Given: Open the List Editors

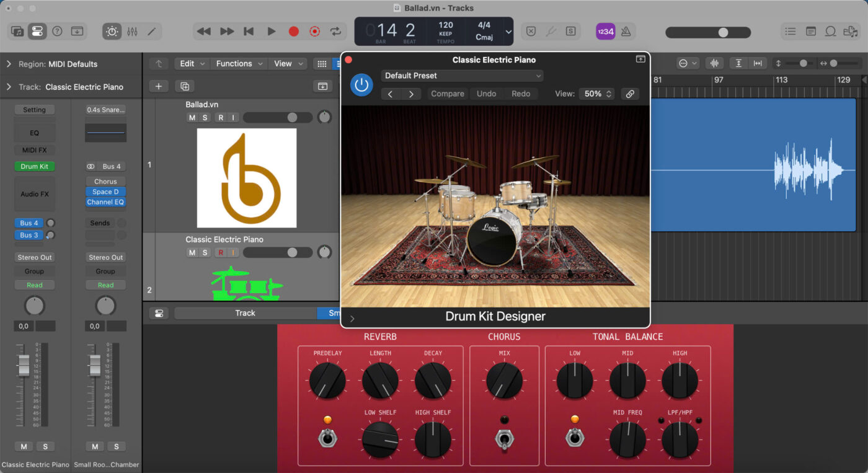Looking at the screenshot, I should (x=790, y=31).
